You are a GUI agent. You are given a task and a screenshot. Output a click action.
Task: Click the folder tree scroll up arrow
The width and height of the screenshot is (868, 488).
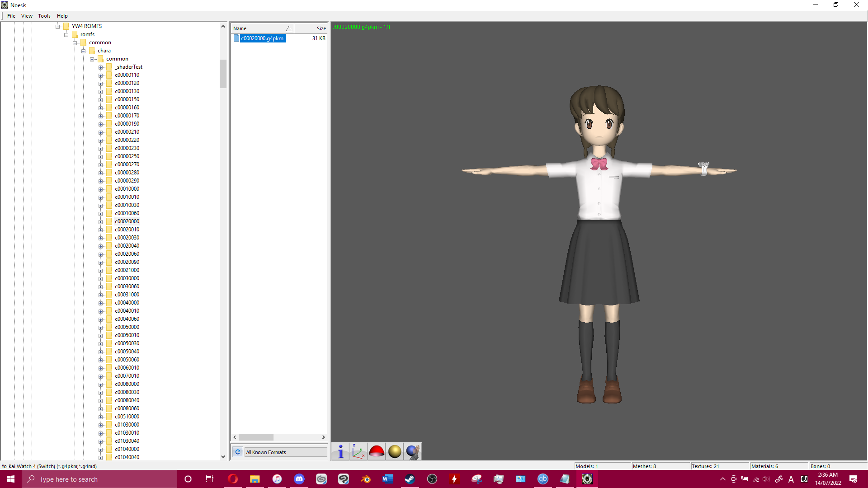click(x=223, y=26)
